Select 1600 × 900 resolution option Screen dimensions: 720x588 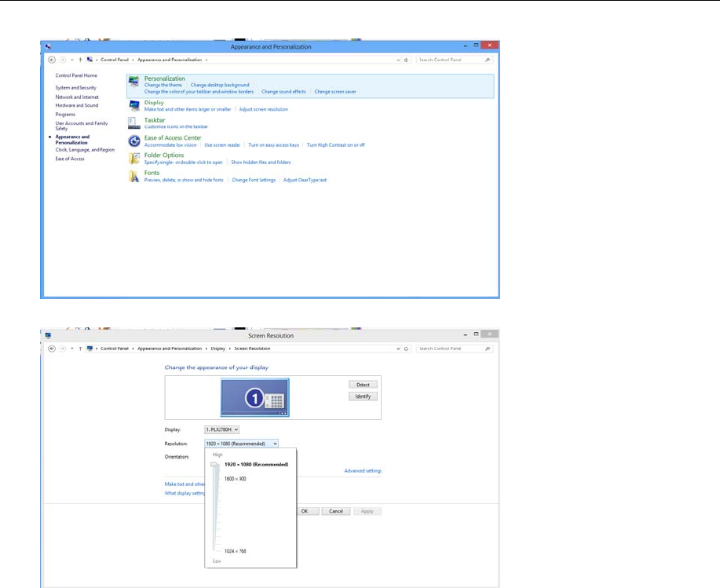[235, 479]
